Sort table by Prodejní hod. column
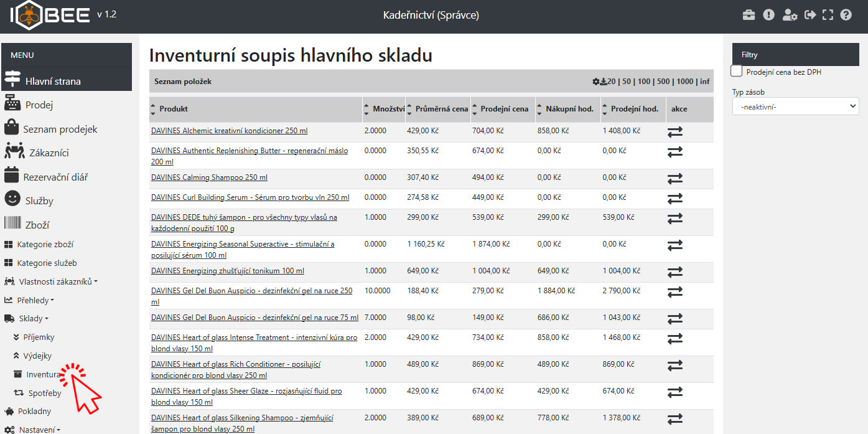 point(633,109)
